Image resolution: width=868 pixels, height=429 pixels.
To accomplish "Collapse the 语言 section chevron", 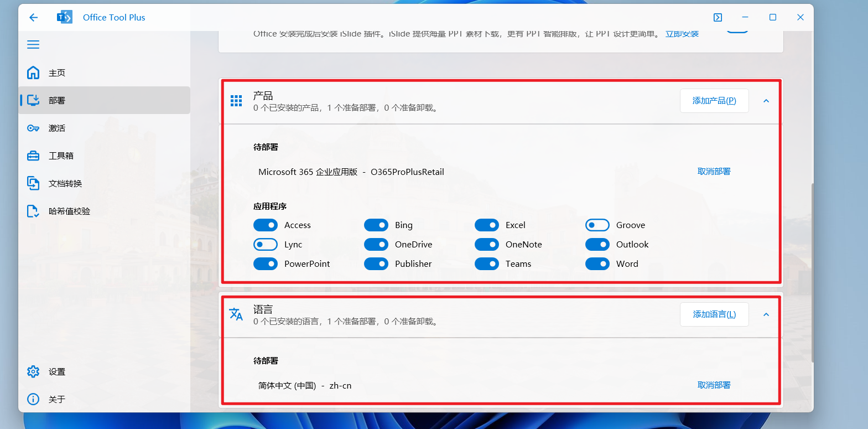I will (x=766, y=314).
